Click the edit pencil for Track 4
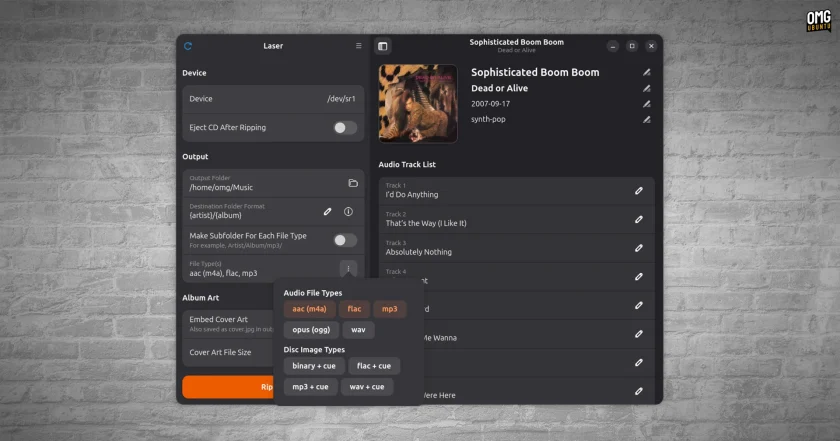The image size is (840, 441). click(639, 276)
